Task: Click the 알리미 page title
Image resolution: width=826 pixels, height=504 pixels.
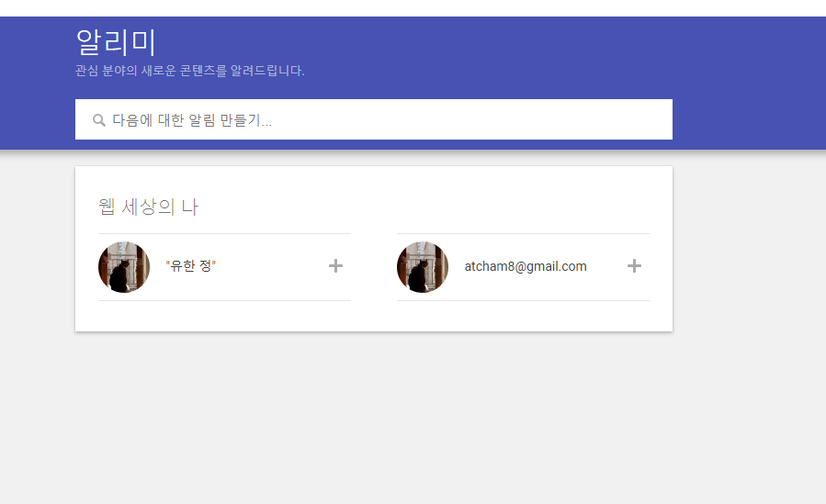Action: pos(116,42)
